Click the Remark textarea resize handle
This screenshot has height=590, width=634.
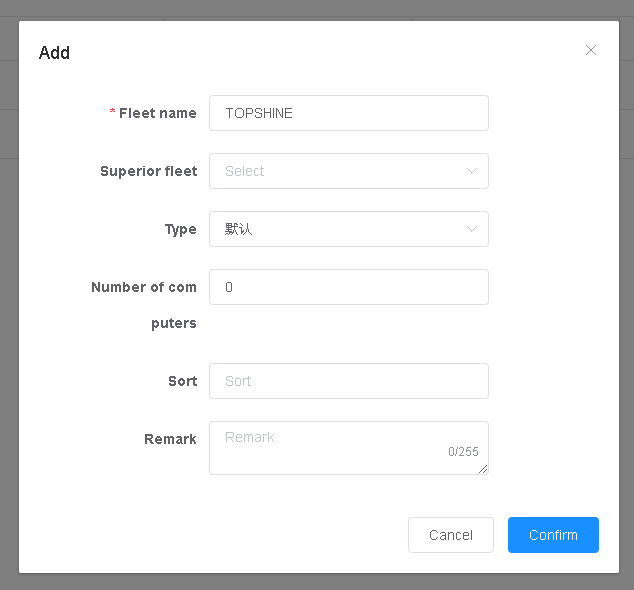[484, 469]
